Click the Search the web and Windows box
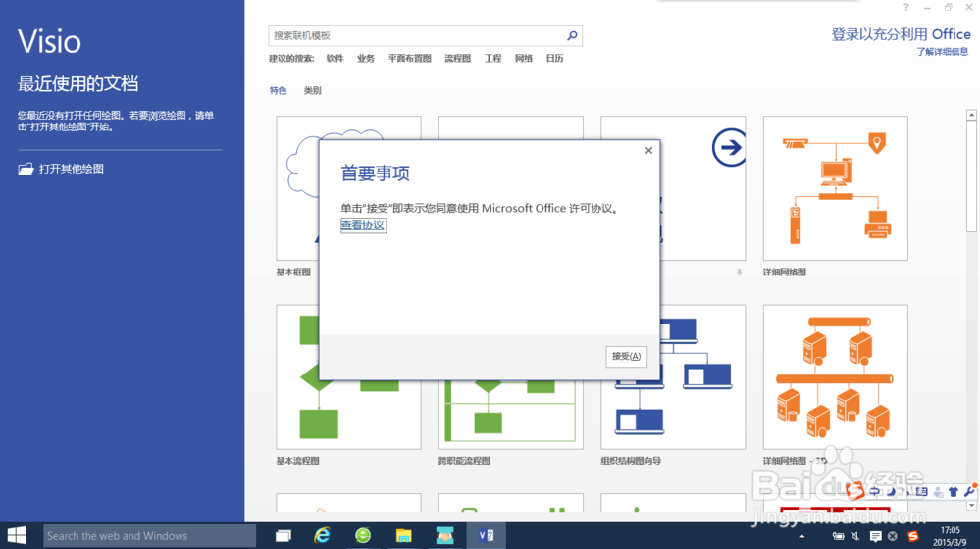This screenshot has width=980, height=549. tap(149, 536)
